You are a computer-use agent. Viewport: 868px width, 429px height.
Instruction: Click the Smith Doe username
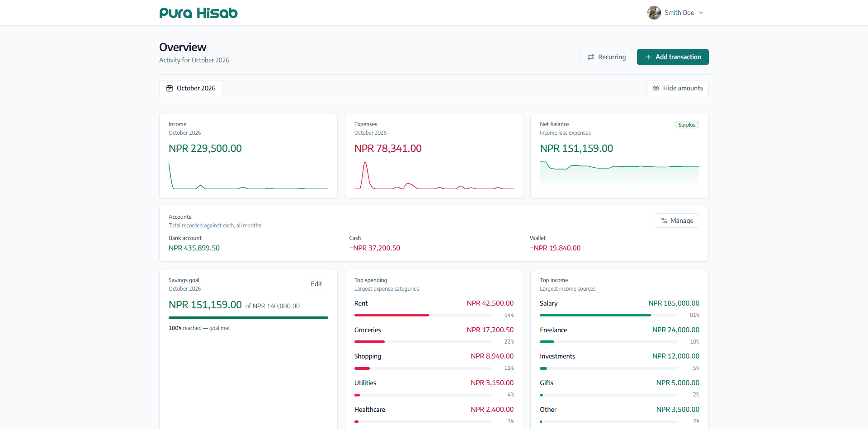(x=679, y=13)
